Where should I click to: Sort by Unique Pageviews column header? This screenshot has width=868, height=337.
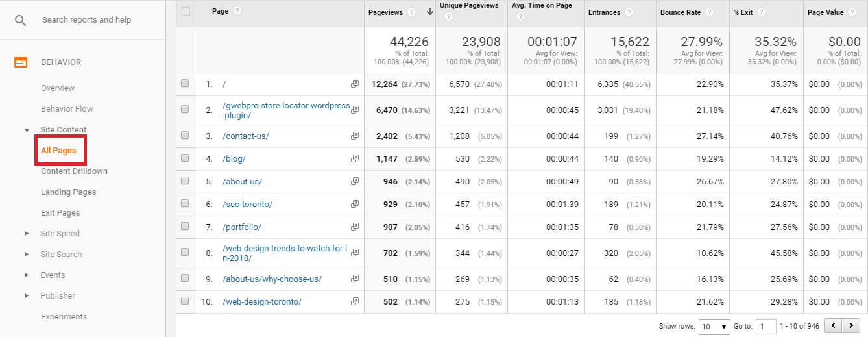click(469, 6)
